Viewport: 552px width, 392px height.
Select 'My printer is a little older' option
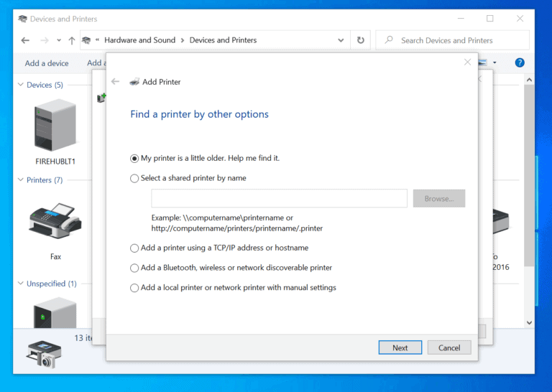(x=134, y=159)
